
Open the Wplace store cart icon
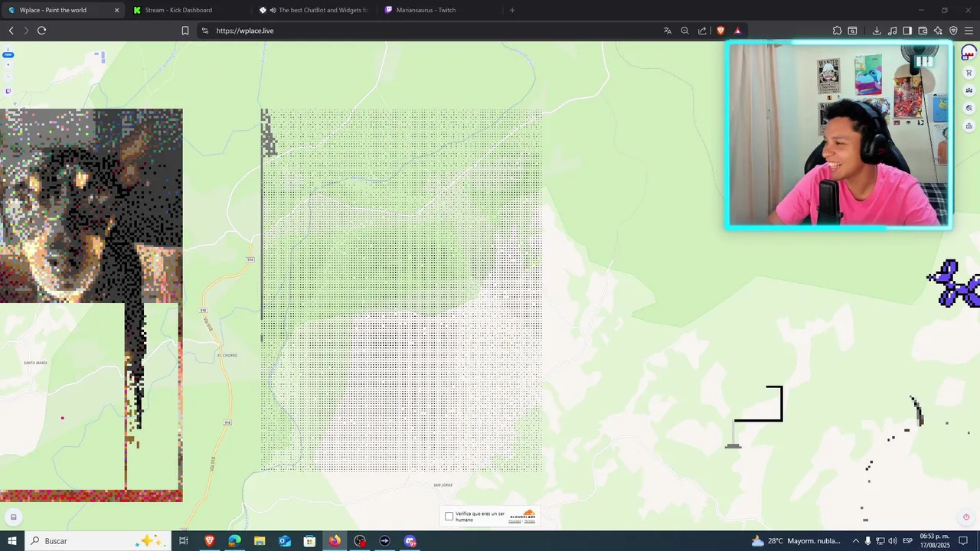(969, 73)
